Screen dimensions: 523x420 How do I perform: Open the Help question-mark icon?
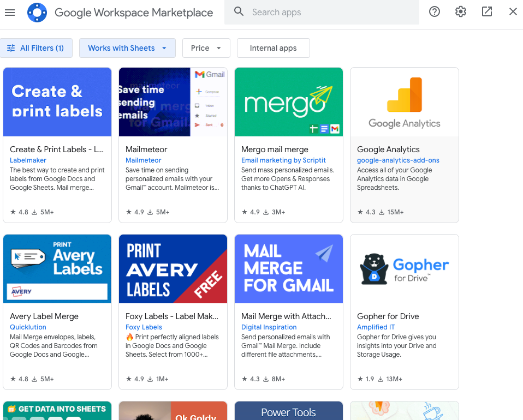434,11
